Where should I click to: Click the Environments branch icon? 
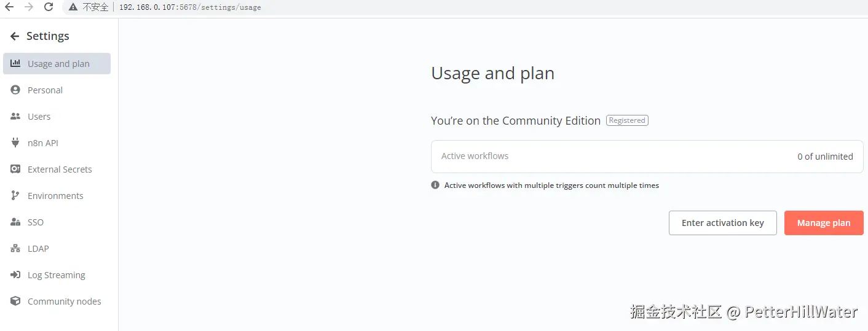15,195
